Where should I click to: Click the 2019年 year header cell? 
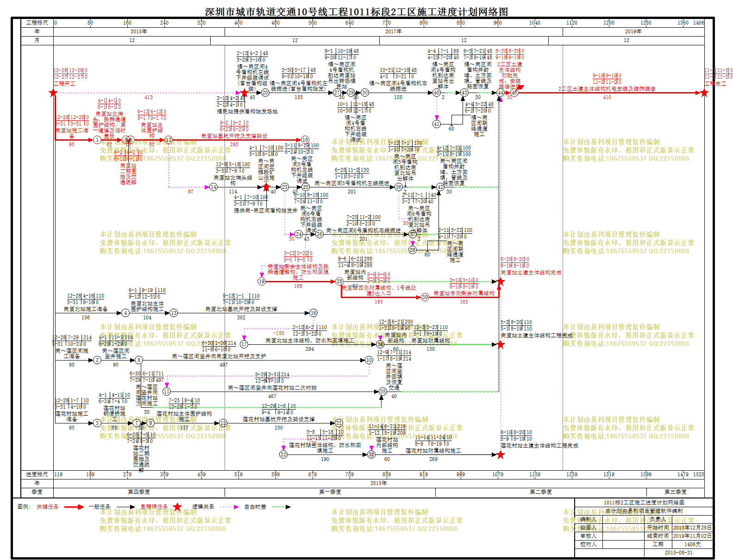pyautogui.click(x=633, y=31)
